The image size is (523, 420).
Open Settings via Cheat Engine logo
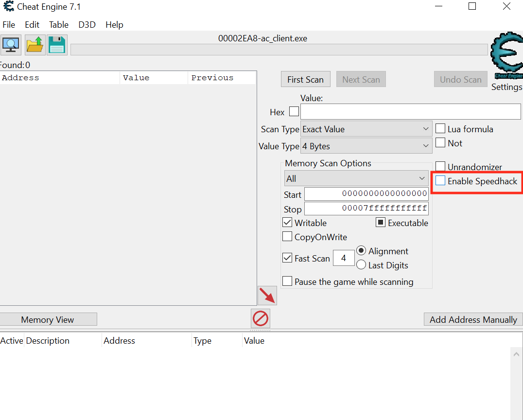tap(506, 56)
